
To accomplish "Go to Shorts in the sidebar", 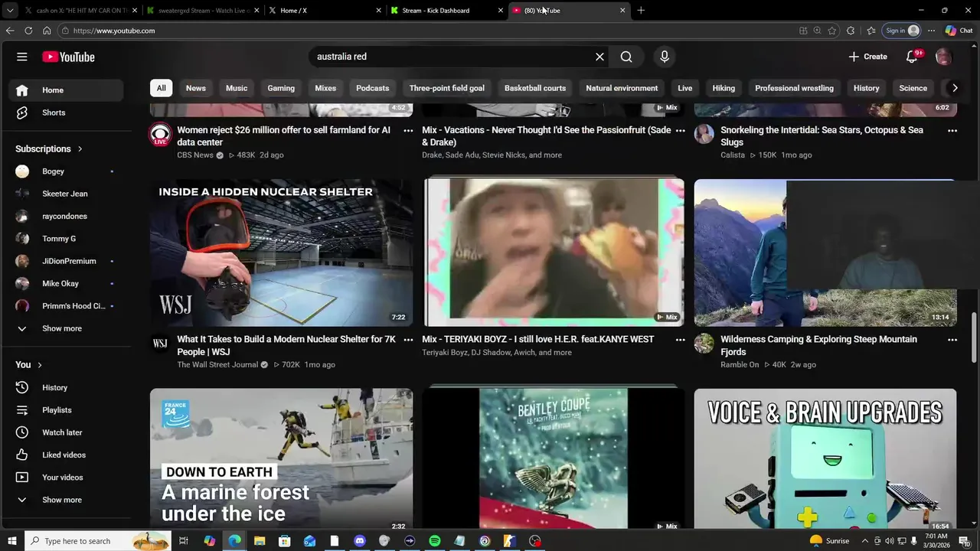I will 66,112.
